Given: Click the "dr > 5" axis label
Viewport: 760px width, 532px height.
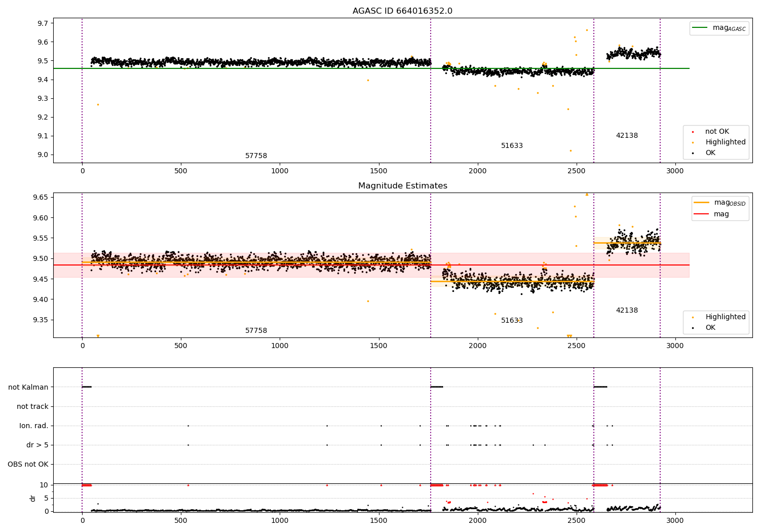Looking at the screenshot, I should tap(37, 445).
